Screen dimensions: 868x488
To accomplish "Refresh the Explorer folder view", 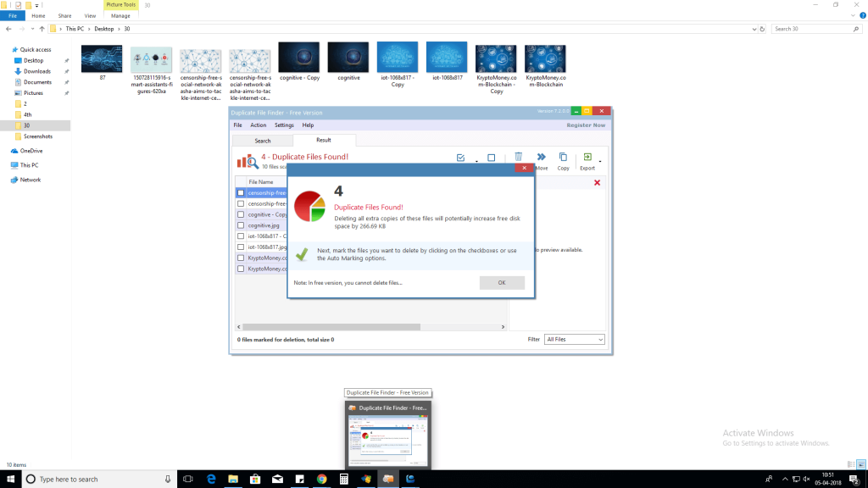I will tap(762, 29).
